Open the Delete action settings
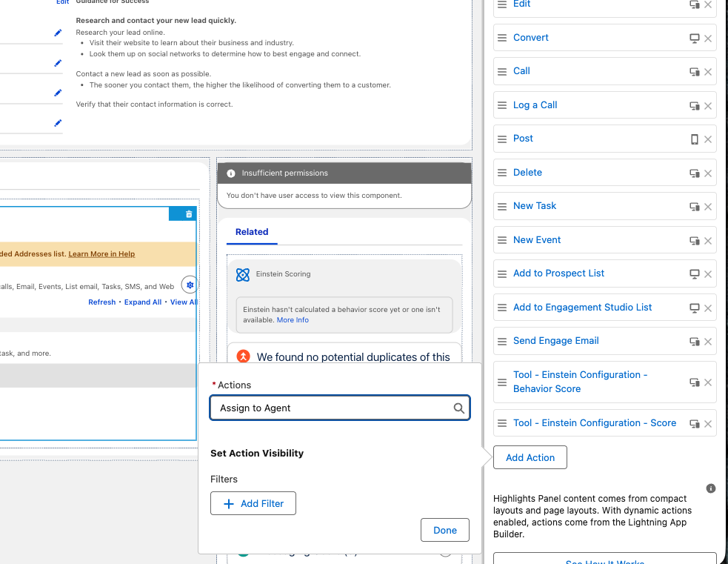Screen dimensions: 728x564 click(527, 173)
